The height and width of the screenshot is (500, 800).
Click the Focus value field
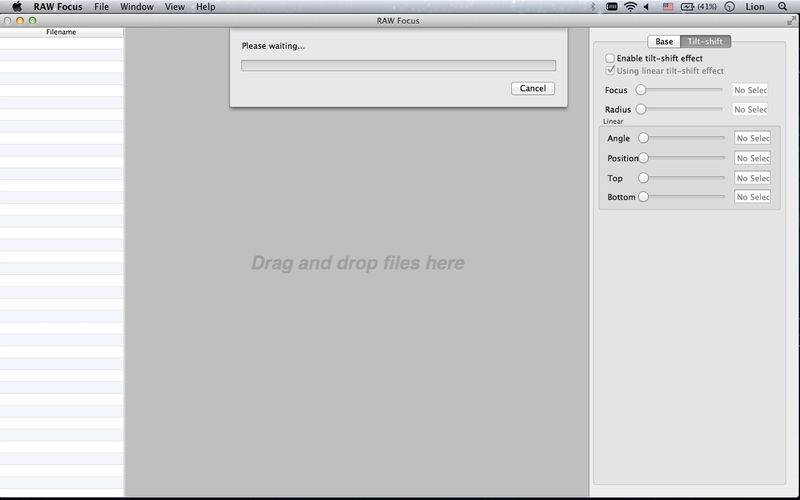[x=749, y=90]
